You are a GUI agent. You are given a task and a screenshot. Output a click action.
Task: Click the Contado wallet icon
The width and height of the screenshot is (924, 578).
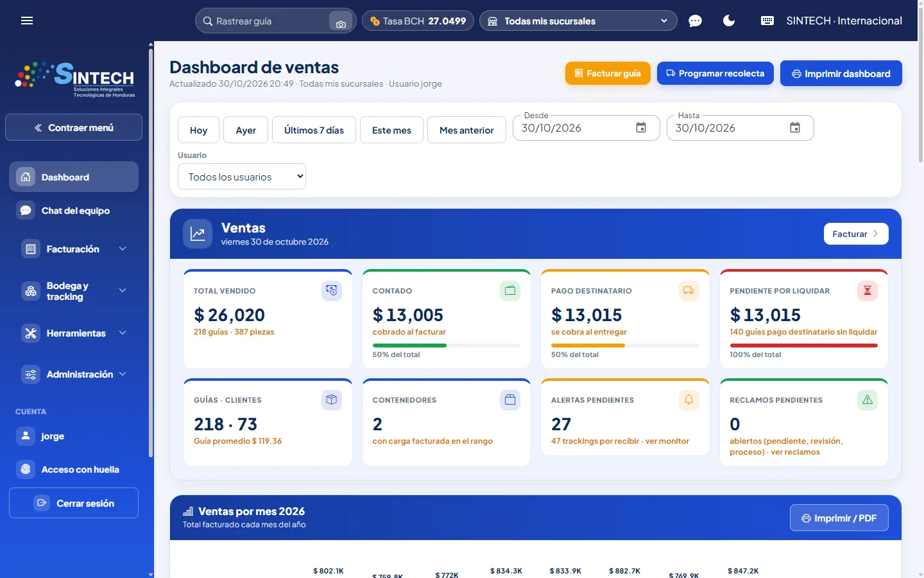coord(510,291)
